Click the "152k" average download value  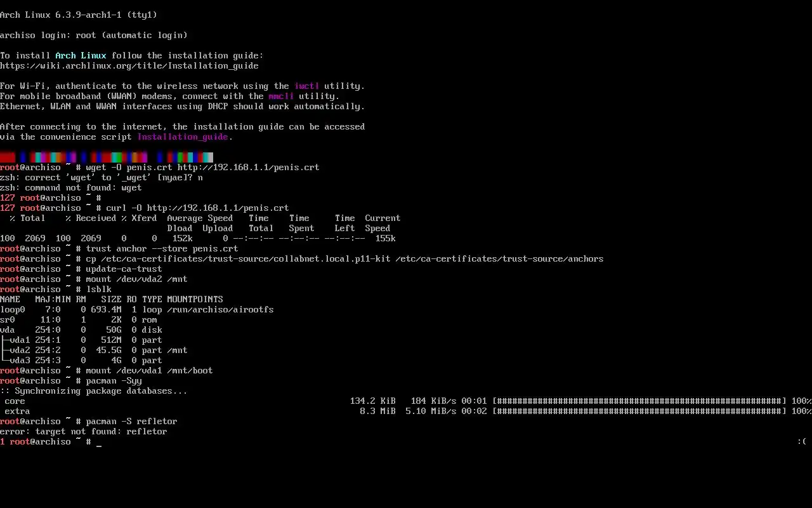click(x=182, y=238)
